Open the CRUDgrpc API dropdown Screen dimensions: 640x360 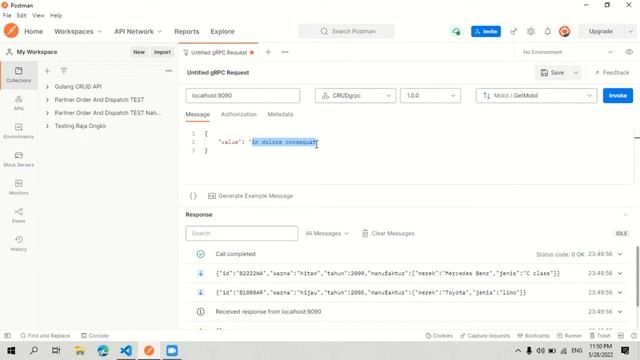[x=355, y=96]
